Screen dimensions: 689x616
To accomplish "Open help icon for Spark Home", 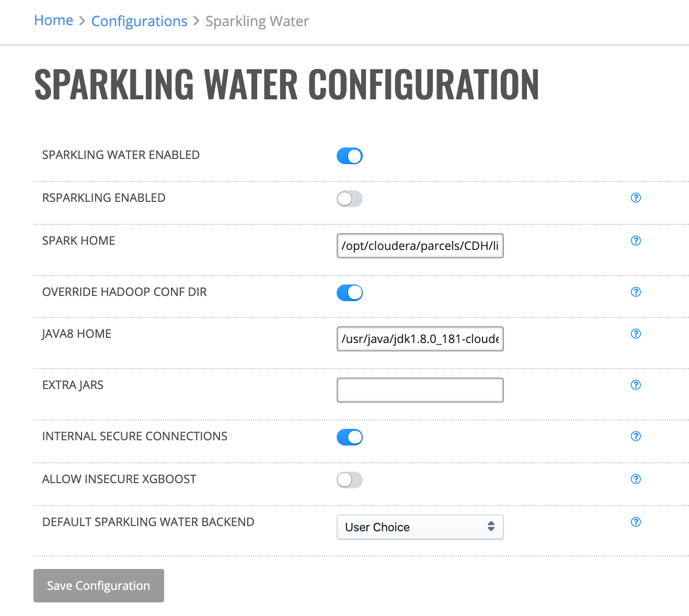I will (636, 241).
